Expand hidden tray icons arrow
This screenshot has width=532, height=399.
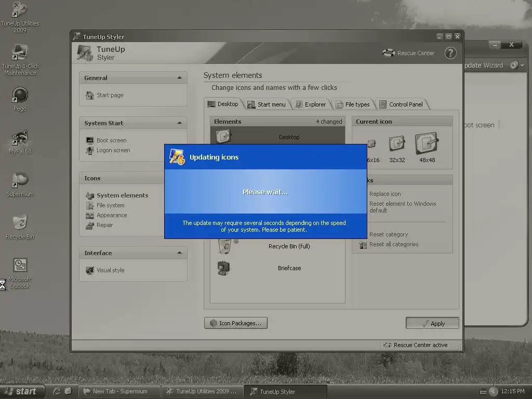494,392
